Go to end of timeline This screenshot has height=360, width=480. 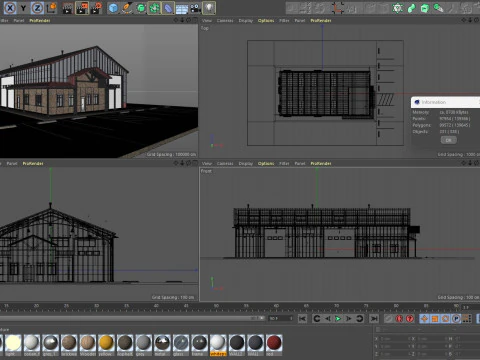tap(374, 319)
